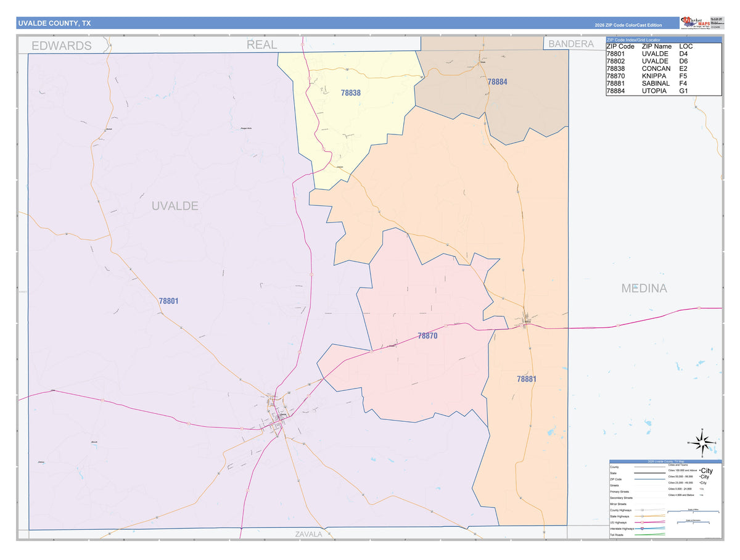Click grid location 'D4' in the index

click(x=683, y=54)
